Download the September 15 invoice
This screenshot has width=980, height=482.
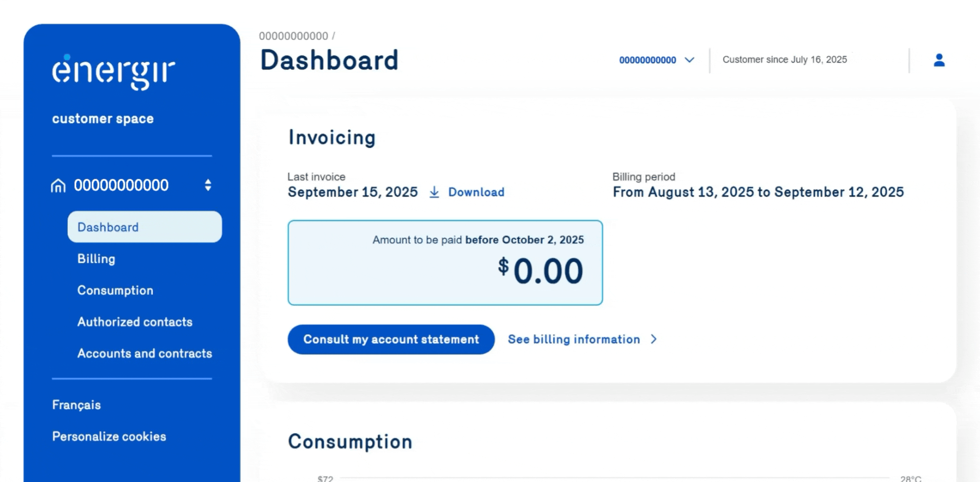(x=476, y=192)
